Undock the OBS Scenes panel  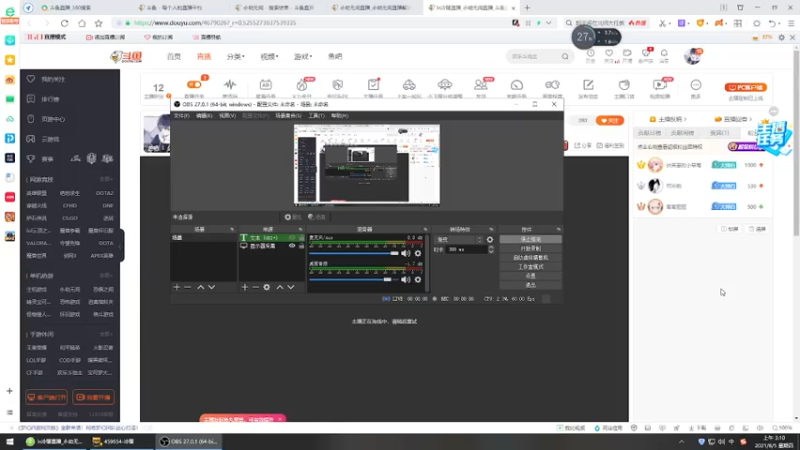click(x=232, y=230)
